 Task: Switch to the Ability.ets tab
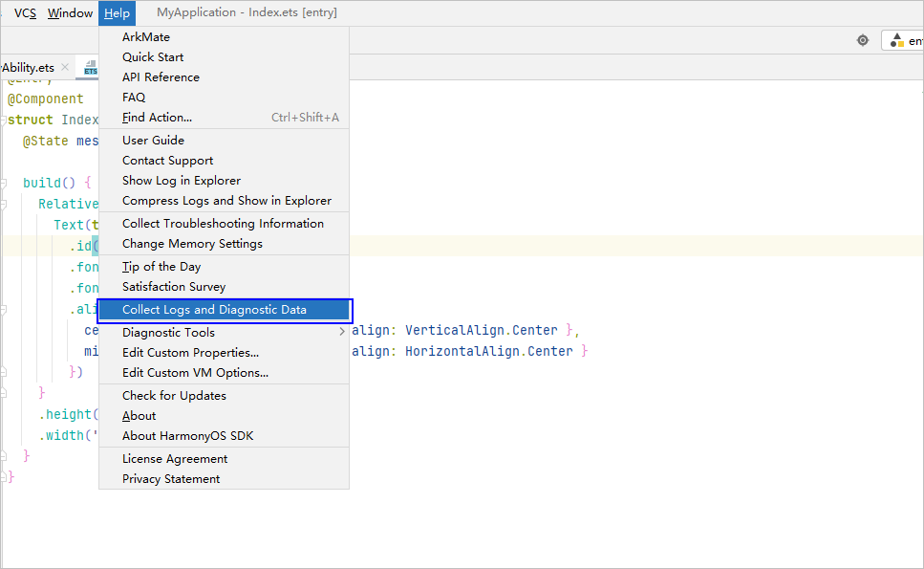pyautogui.click(x=29, y=68)
